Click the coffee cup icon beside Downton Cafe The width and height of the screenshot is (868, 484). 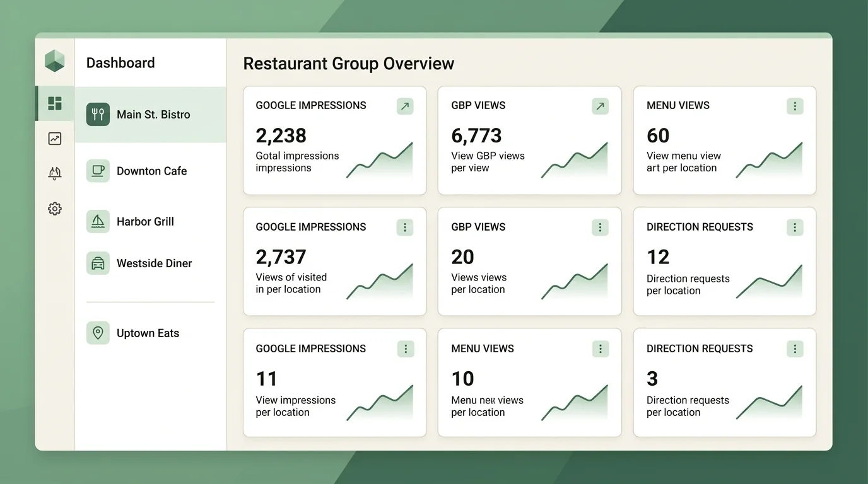point(98,171)
